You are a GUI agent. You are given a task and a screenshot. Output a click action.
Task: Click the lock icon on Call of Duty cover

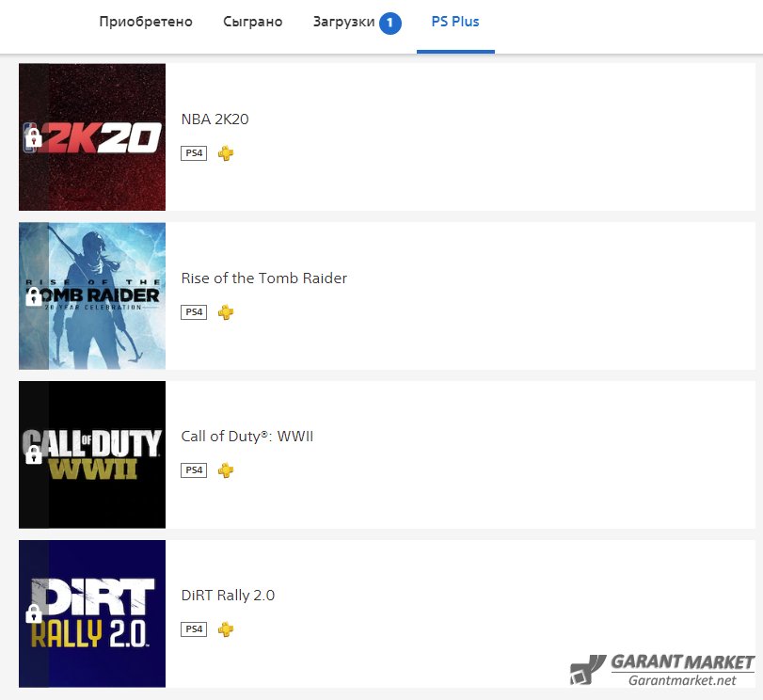34,455
